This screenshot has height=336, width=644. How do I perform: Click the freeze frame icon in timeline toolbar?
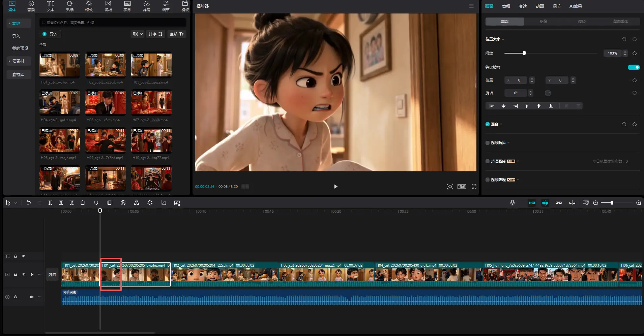110,203
